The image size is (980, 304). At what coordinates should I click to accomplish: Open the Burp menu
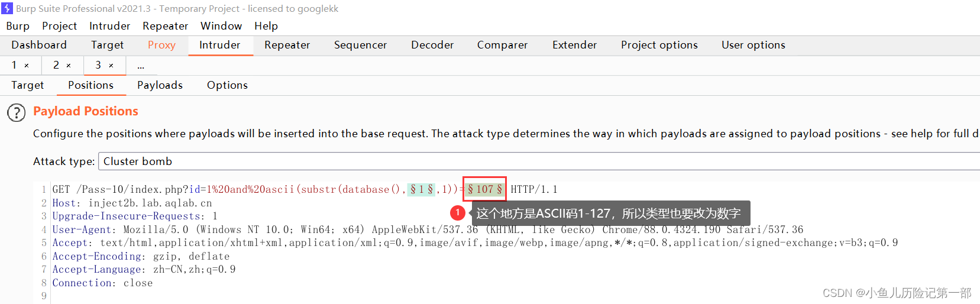[18, 26]
